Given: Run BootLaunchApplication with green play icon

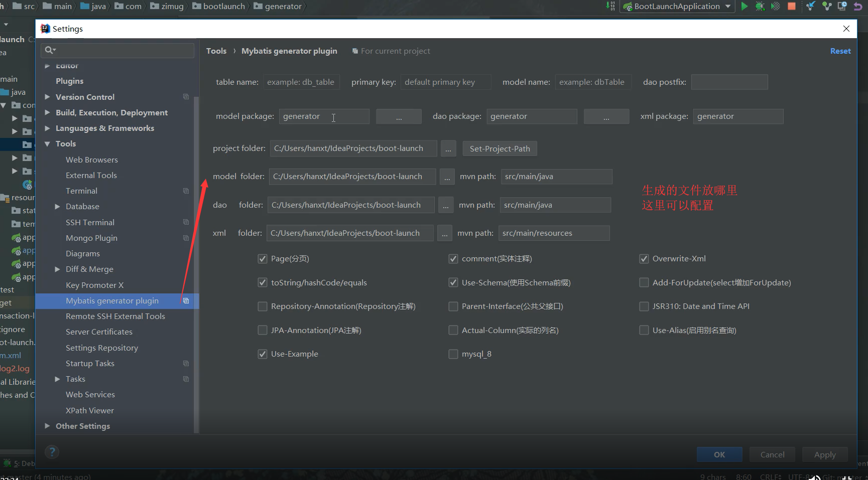Looking at the screenshot, I should coord(745,7).
